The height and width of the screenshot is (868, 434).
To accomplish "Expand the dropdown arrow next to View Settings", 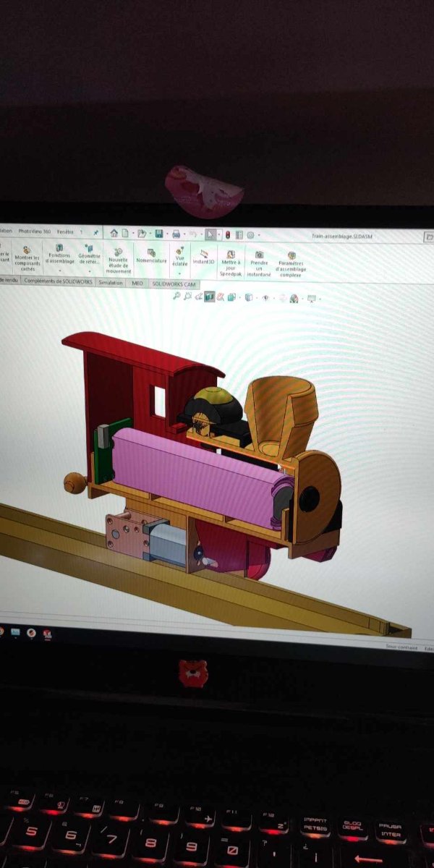I will [320, 299].
